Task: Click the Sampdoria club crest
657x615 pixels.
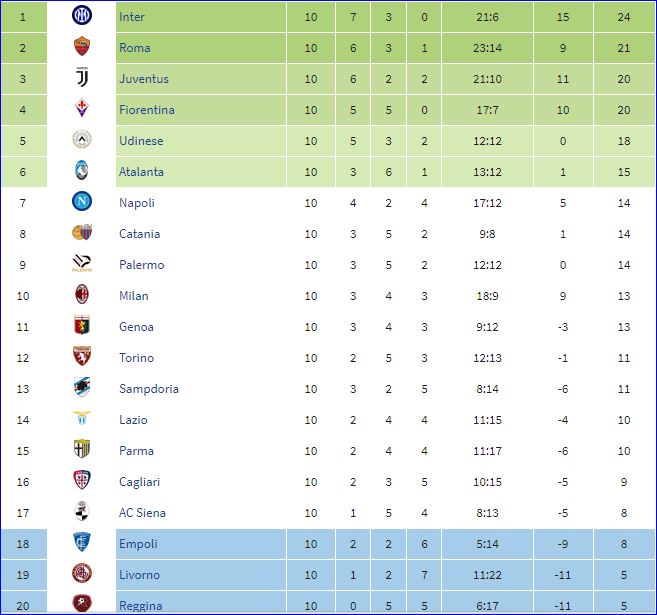Action: click(x=82, y=388)
